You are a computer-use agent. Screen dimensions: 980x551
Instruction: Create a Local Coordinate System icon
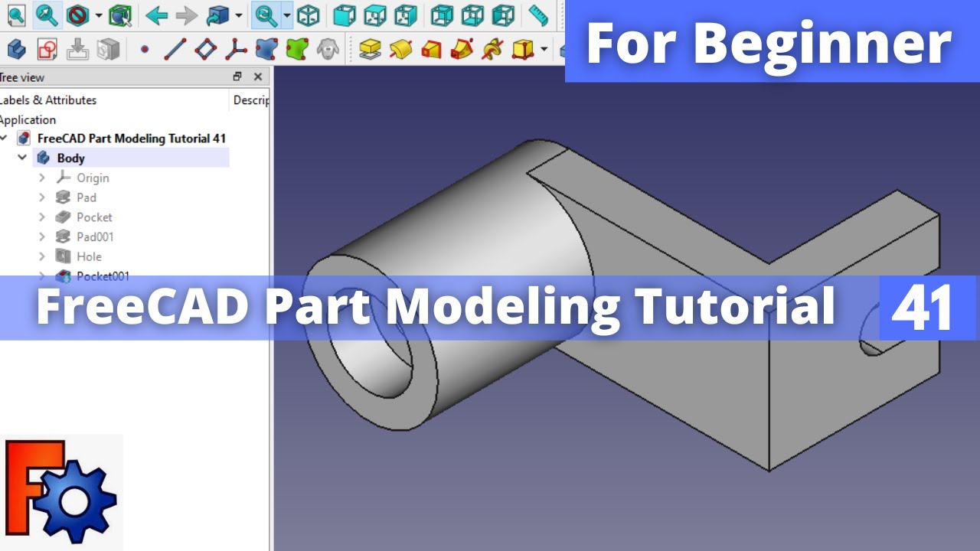pyautogui.click(x=236, y=50)
